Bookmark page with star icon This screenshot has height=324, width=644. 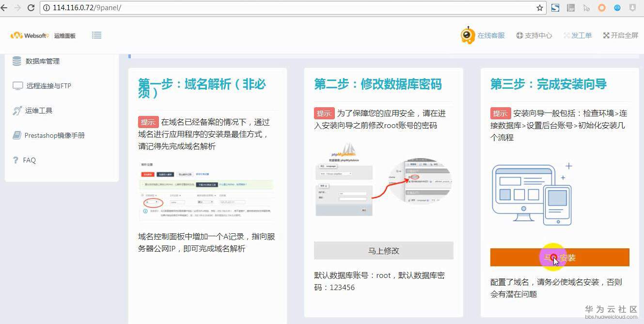click(539, 8)
